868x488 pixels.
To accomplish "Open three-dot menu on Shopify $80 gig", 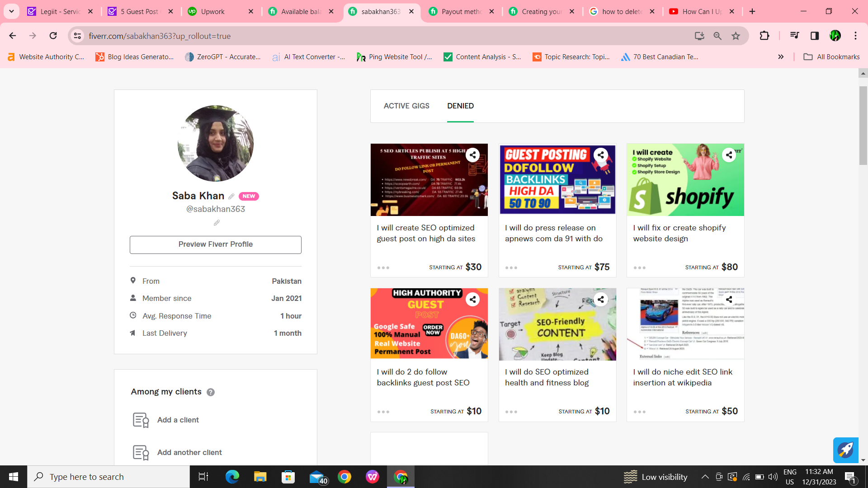I will (639, 268).
